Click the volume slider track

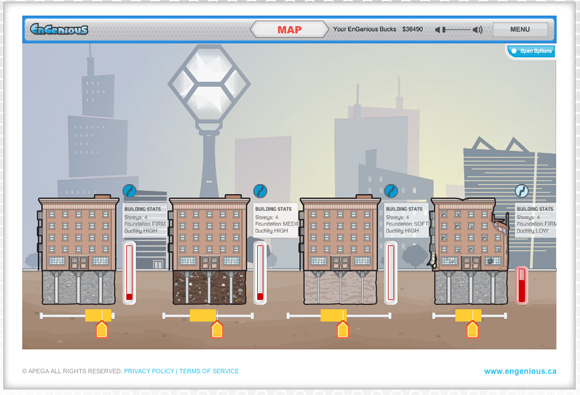pos(457,30)
